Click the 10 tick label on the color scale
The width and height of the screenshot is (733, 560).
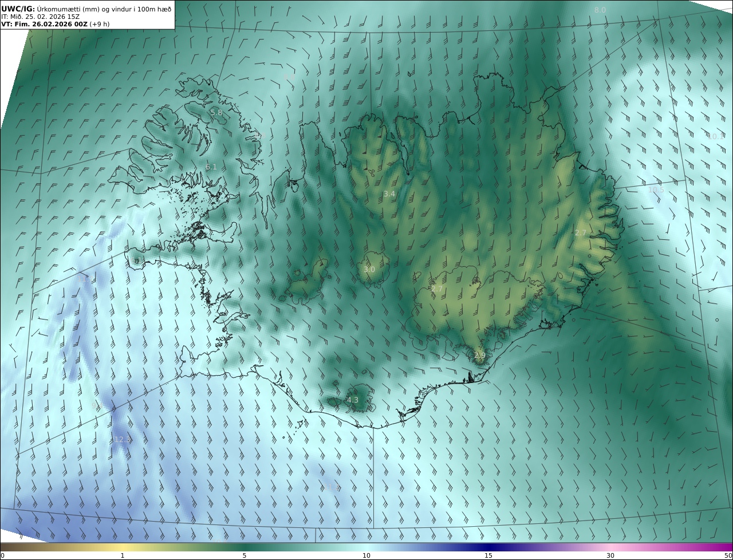pos(366,555)
